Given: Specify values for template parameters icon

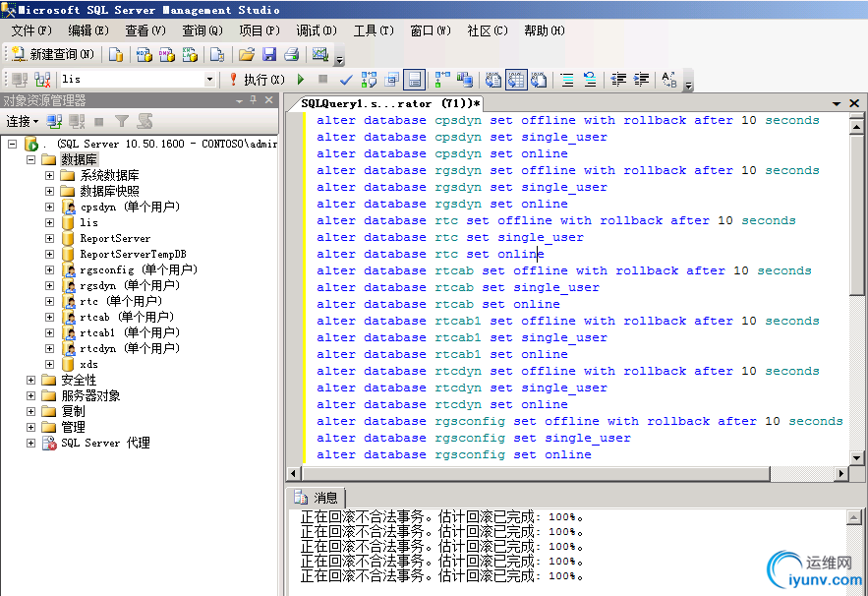Looking at the screenshot, I should tap(668, 80).
